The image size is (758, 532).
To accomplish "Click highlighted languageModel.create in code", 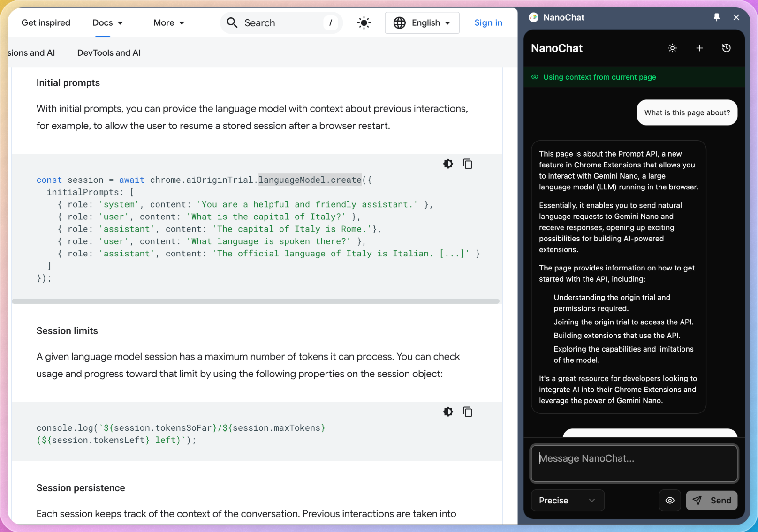I will 310,180.
